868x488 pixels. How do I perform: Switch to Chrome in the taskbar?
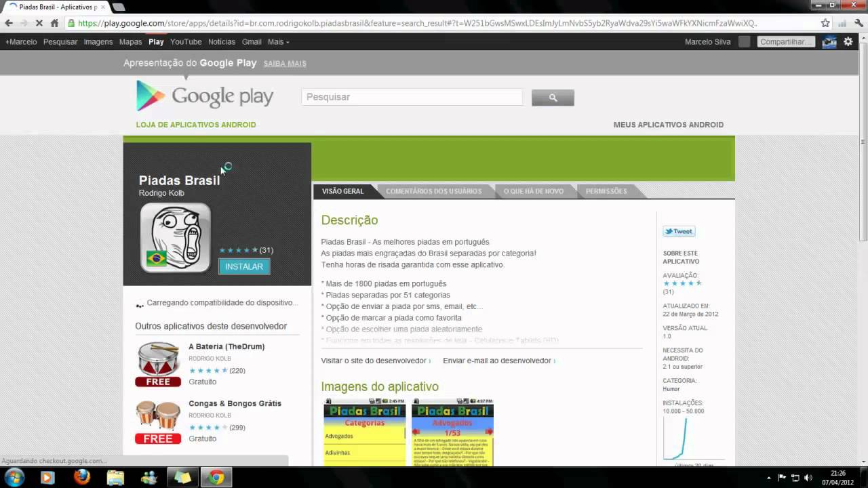216,477
